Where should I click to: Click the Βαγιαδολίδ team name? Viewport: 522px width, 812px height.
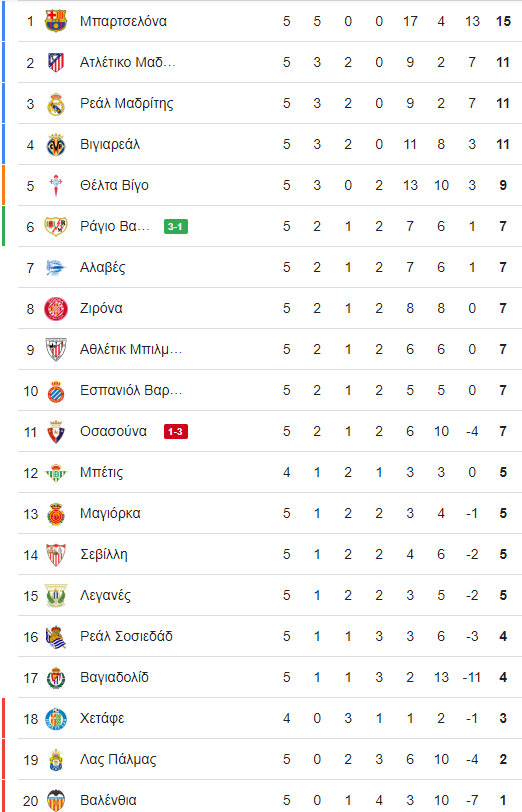[114, 677]
